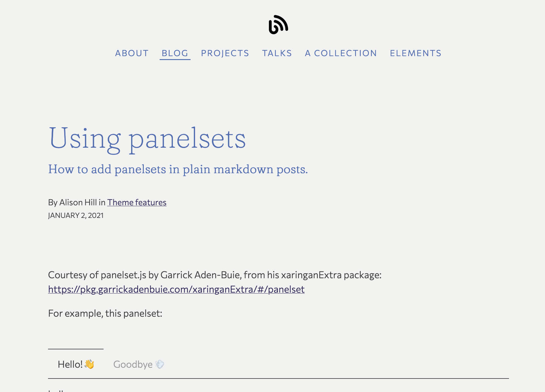Click the author name Alison Hill
This screenshot has width=545, height=392.
[x=78, y=203]
